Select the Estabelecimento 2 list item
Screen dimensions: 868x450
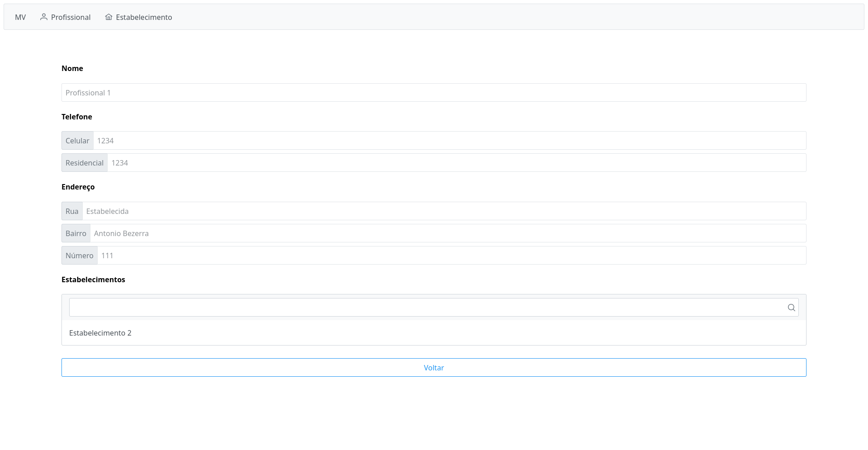434,333
